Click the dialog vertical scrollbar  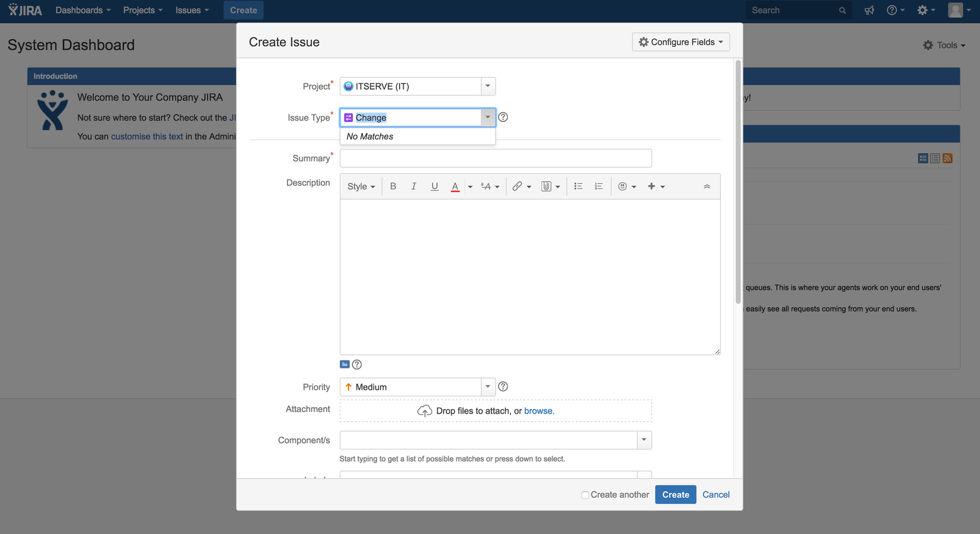pos(738,182)
